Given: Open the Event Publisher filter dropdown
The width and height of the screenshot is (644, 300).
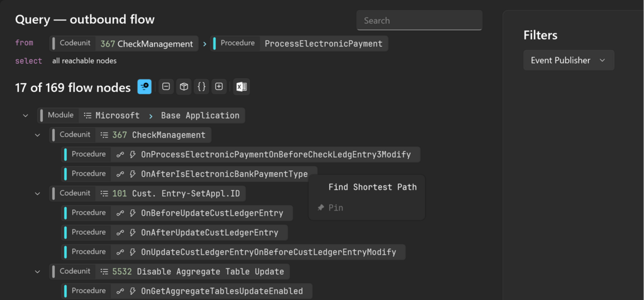Looking at the screenshot, I should (568, 60).
